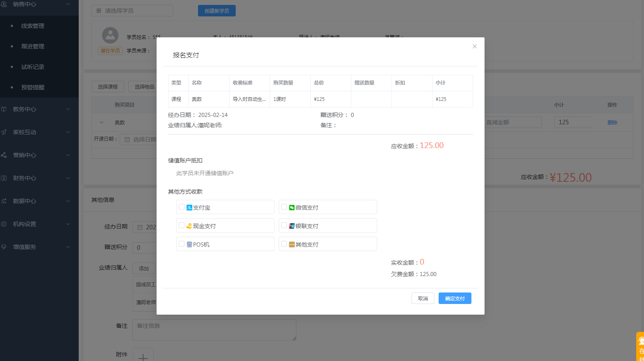Click the online customer service chat icon
644x361 pixels.
coord(641,341)
